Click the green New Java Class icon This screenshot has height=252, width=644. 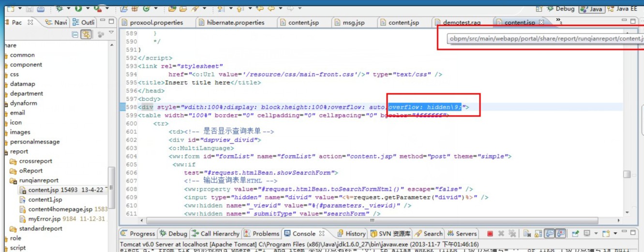tap(146, 9)
